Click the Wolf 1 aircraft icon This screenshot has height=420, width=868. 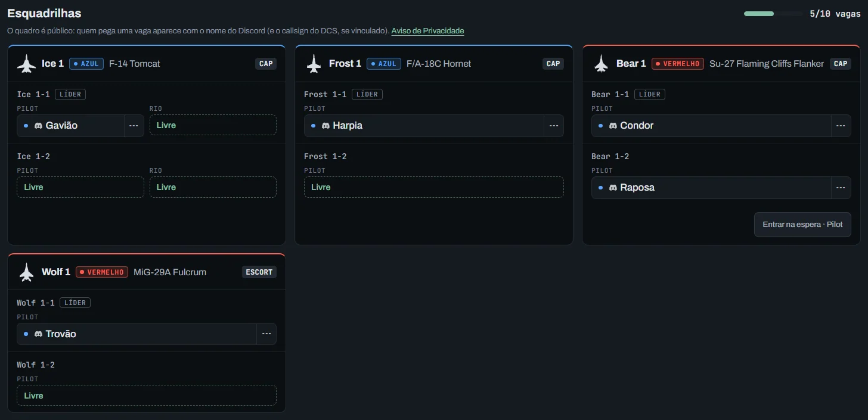tap(26, 272)
